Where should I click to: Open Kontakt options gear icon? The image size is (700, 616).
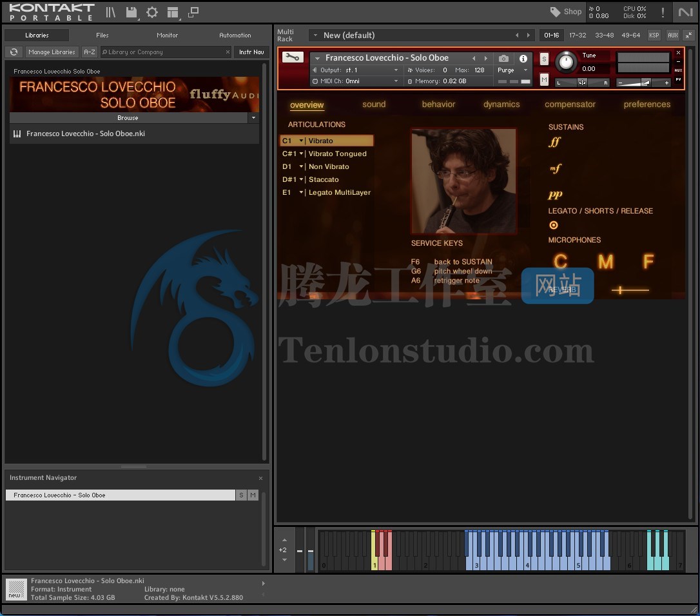pyautogui.click(x=151, y=12)
